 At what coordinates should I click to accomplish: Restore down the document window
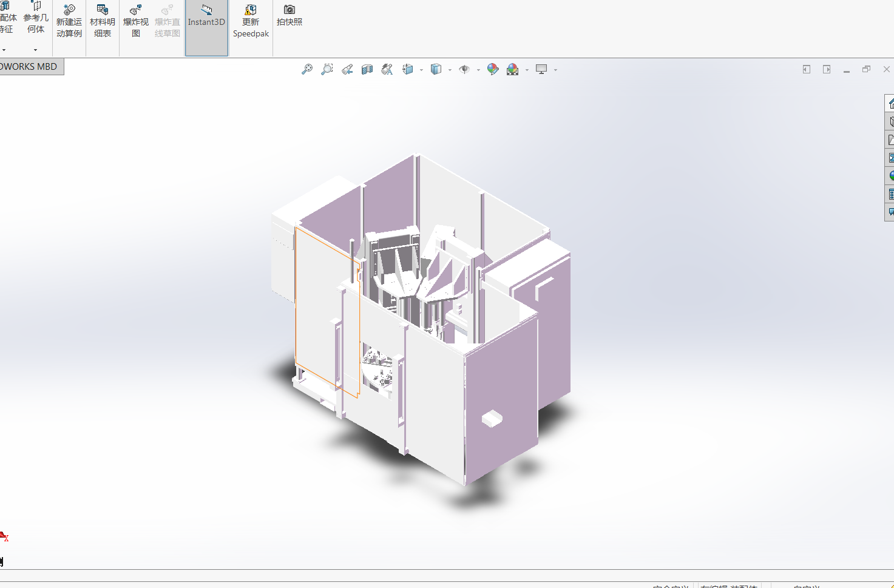tap(867, 69)
